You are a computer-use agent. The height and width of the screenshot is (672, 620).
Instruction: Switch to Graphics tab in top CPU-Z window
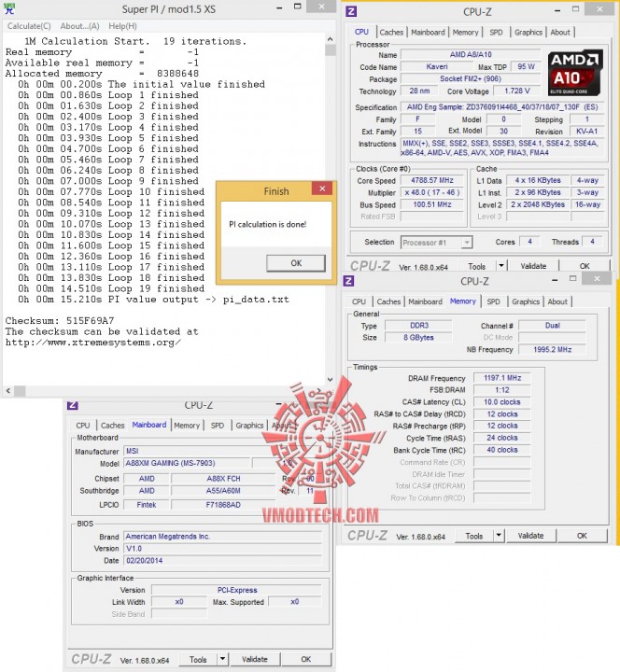coord(528,32)
